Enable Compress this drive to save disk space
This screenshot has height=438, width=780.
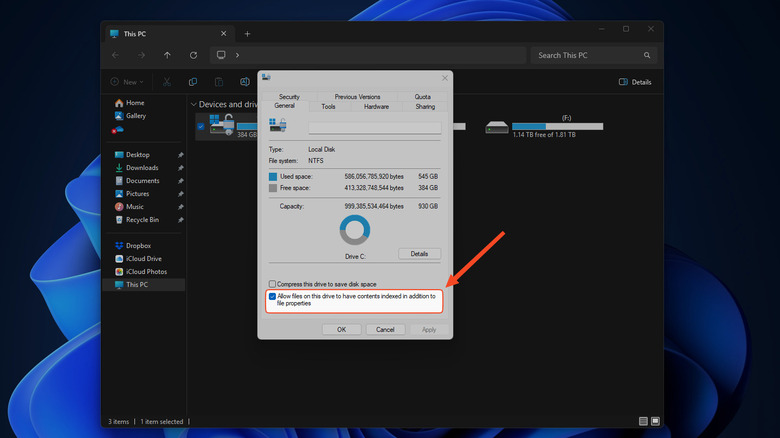tap(273, 284)
